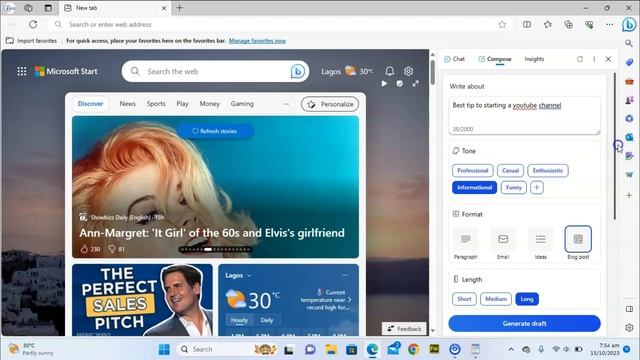640x360 pixels.
Task: Open Browser essentials heart icon
Action: (x=589, y=24)
